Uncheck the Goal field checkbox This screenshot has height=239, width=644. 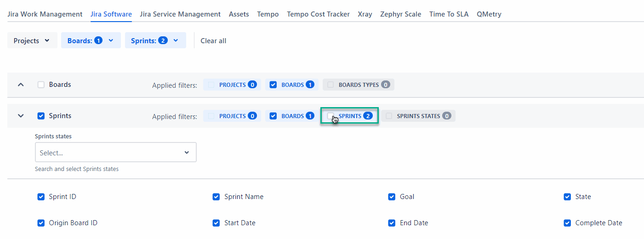click(392, 197)
